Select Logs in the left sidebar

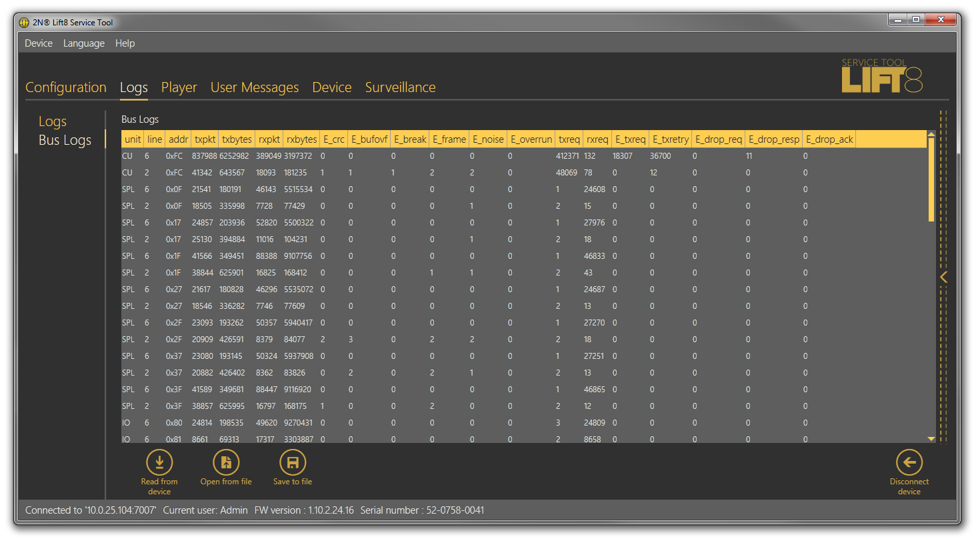click(53, 121)
